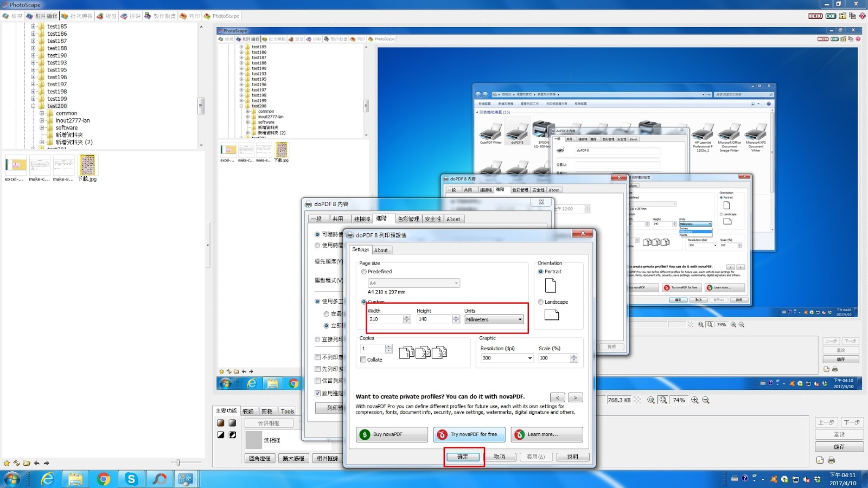Screen dimensions: 868x488
Task: Open the red help icon at the main window's top-right
Action: pos(862,16)
